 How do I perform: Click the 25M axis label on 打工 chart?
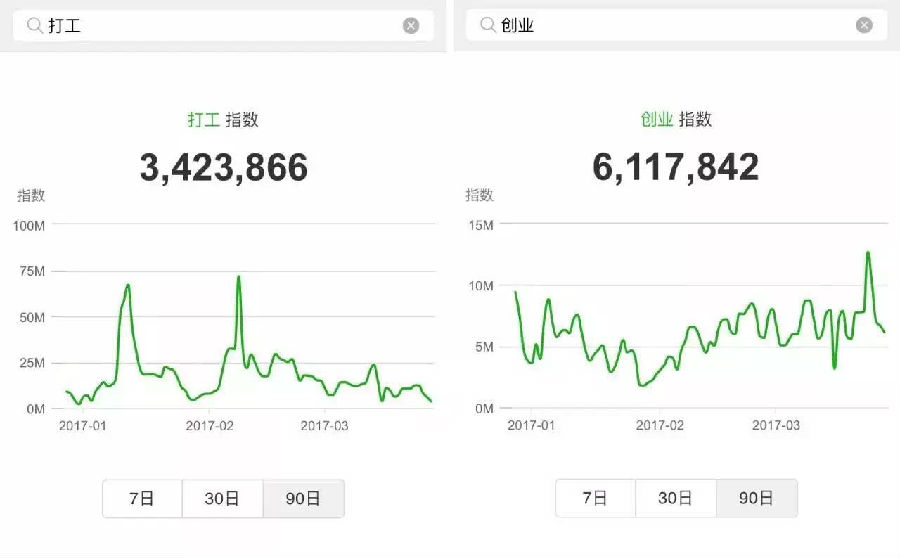pyautogui.click(x=32, y=363)
